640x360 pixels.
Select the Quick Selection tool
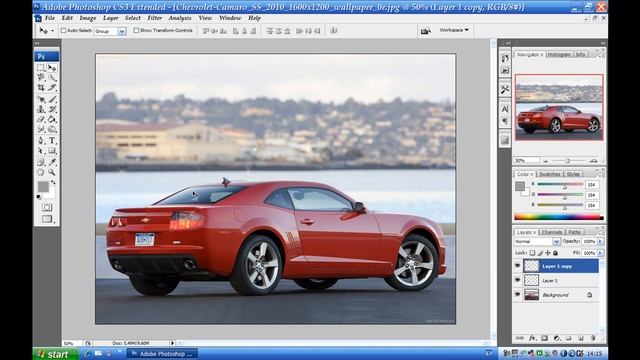click(52, 78)
